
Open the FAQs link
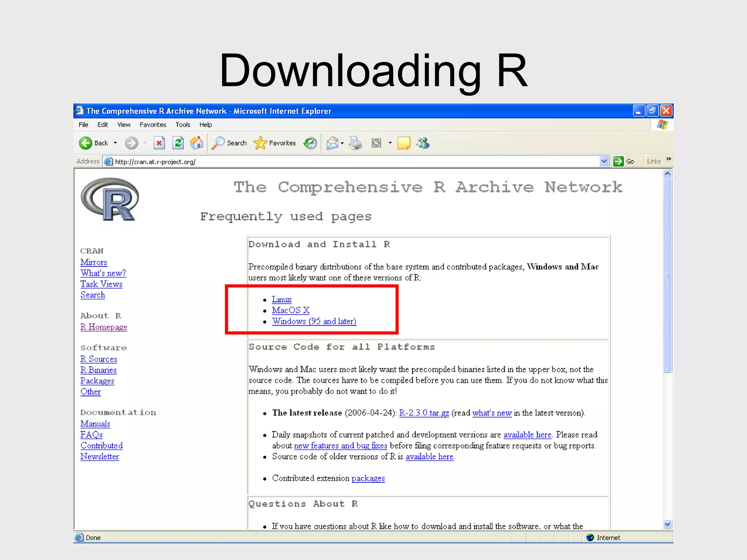pos(91,435)
